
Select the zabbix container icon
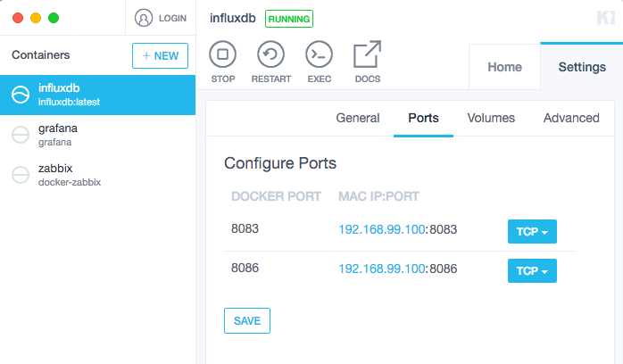click(21, 175)
